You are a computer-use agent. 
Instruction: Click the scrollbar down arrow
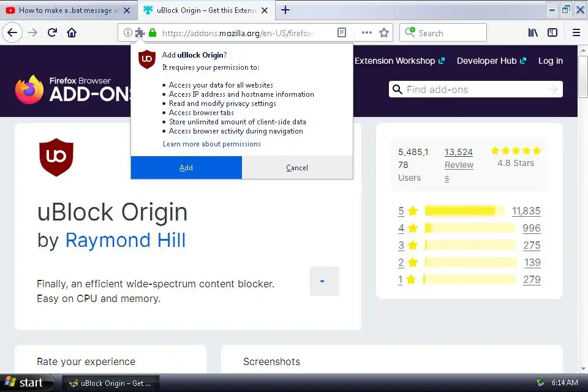pos(582,369)
